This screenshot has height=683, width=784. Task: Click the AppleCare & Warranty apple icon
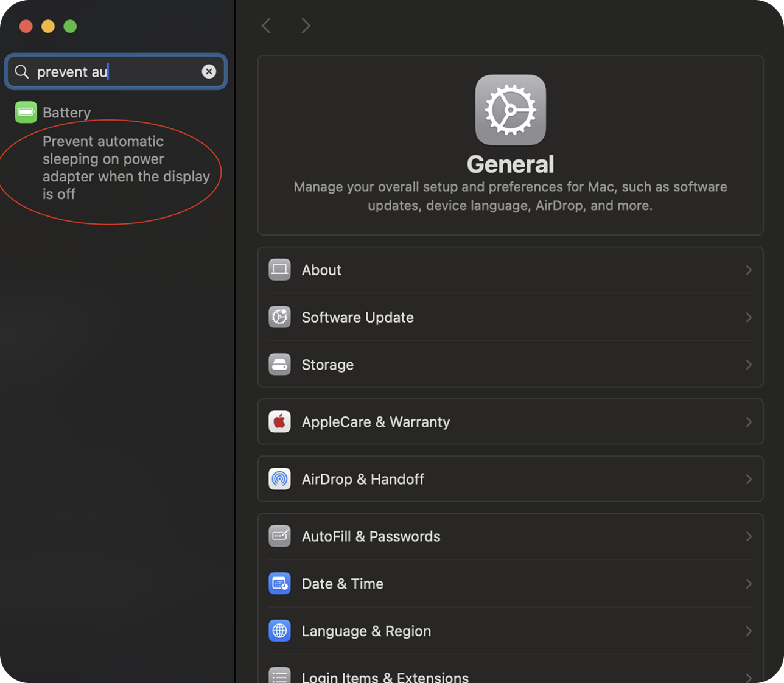click(280, 422)
